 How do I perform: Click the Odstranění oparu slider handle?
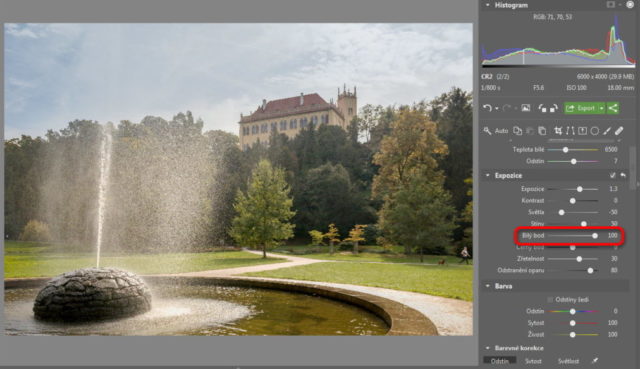pyautogui.click(x=590, y=270)
